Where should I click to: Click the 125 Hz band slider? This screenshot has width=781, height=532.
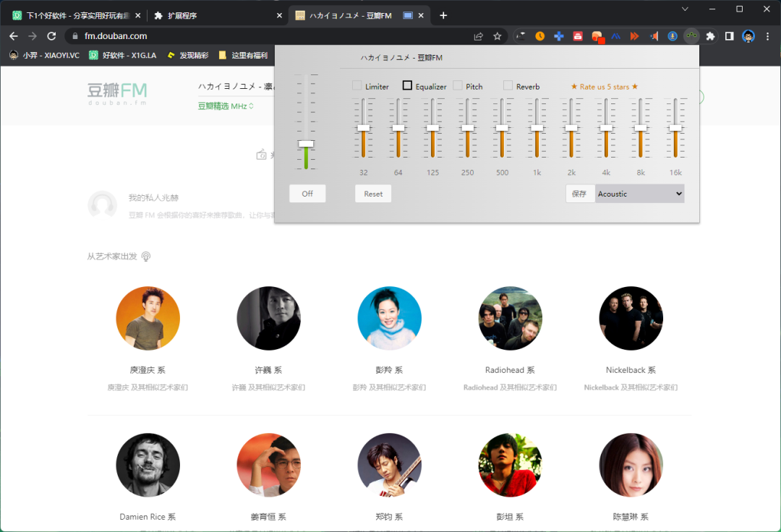pyautogui.click(x=433, y=128)
